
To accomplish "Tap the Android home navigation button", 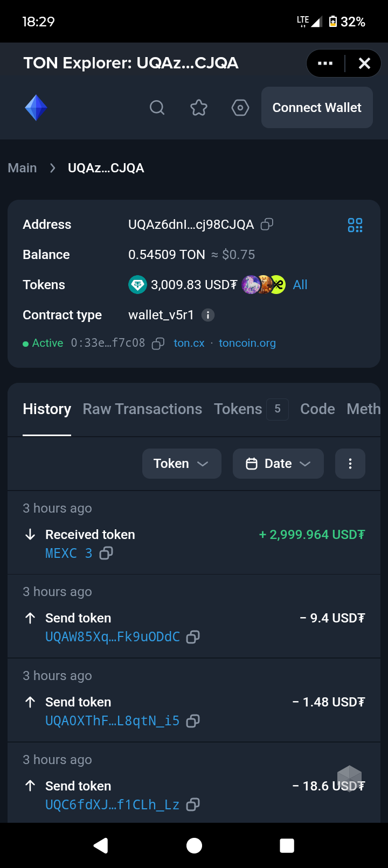I will (x=194, y=845).
